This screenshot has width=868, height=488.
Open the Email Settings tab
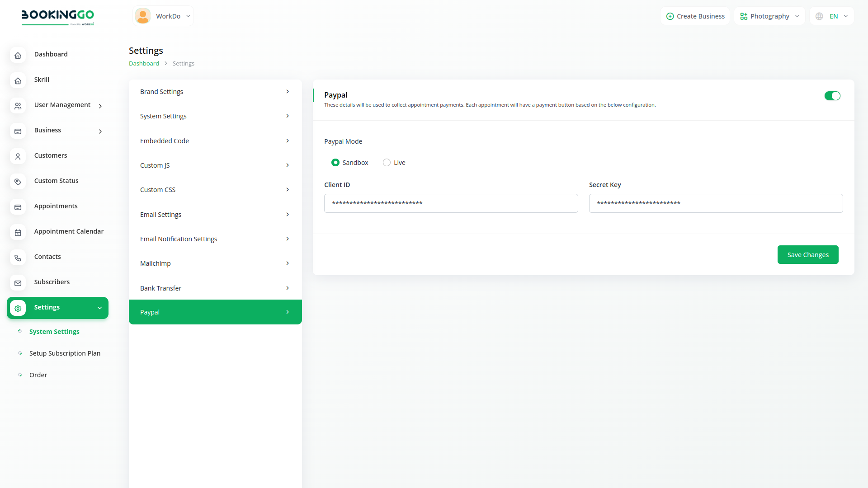[x=215, y=215]
